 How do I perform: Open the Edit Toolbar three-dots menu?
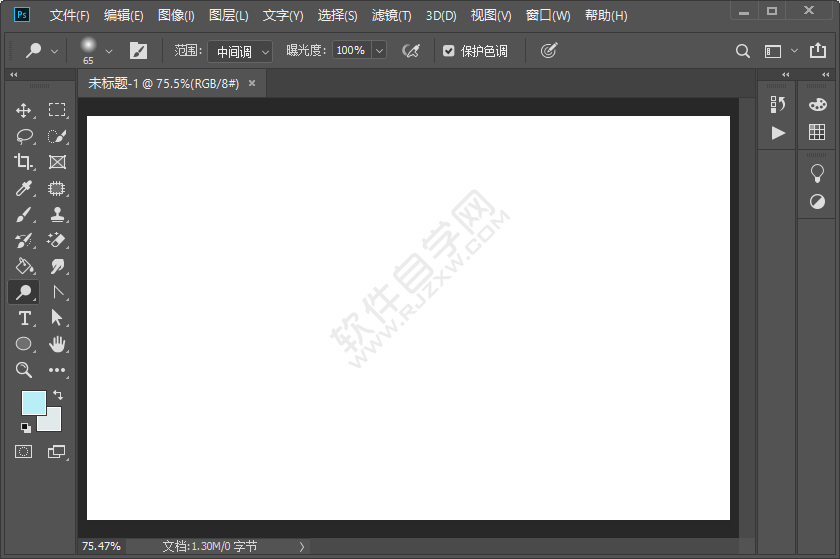click(57, 370)
